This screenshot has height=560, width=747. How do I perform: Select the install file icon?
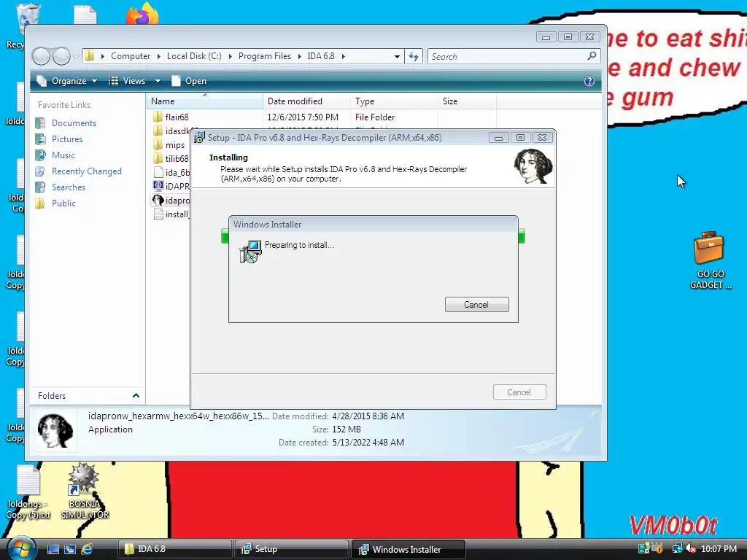point(158,214)
